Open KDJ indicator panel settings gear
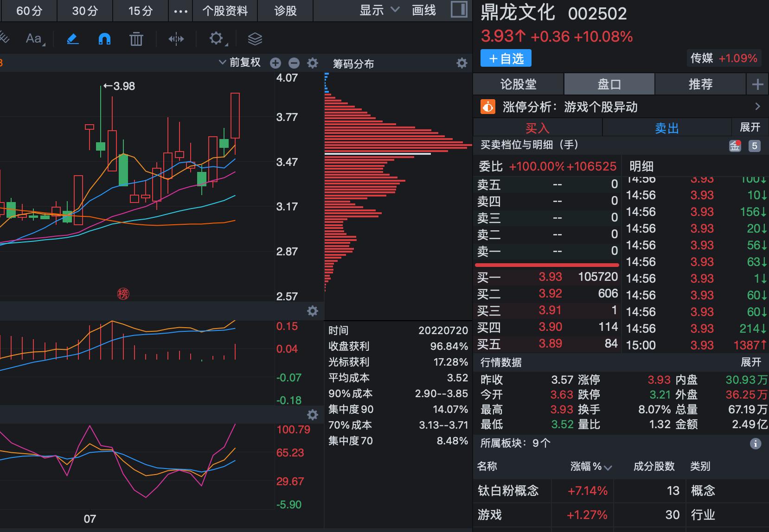This screenshot has width=769, height=532. (313, 415)
